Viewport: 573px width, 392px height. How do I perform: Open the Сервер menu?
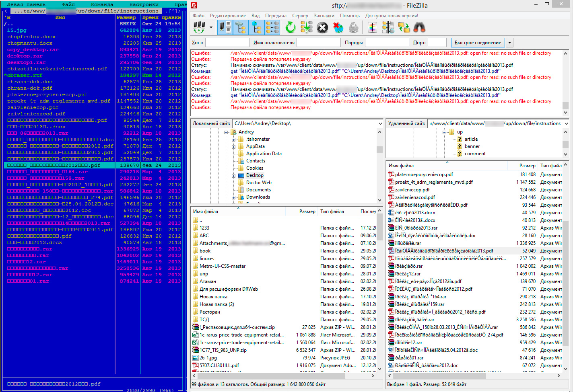[300, 16]
